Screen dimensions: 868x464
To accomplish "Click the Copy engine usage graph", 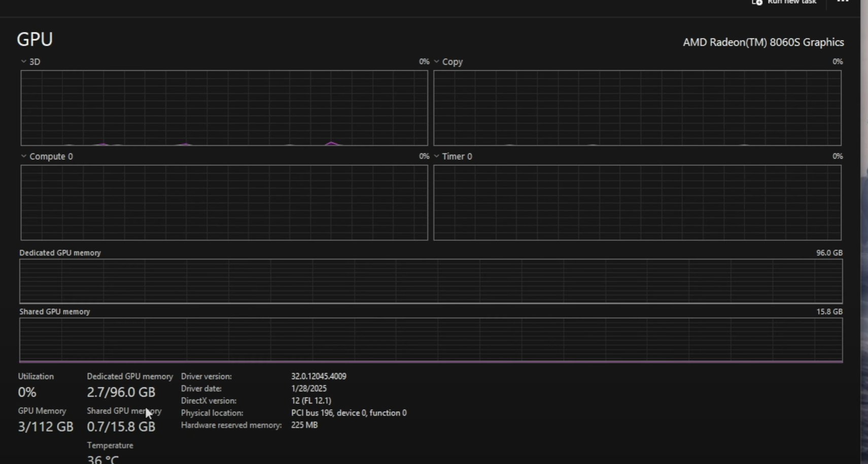I will click(637, 108).
